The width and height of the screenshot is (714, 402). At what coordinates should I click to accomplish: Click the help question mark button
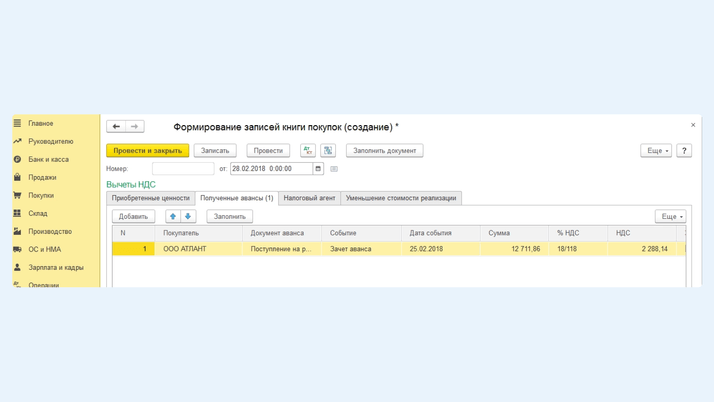point(684,150)
